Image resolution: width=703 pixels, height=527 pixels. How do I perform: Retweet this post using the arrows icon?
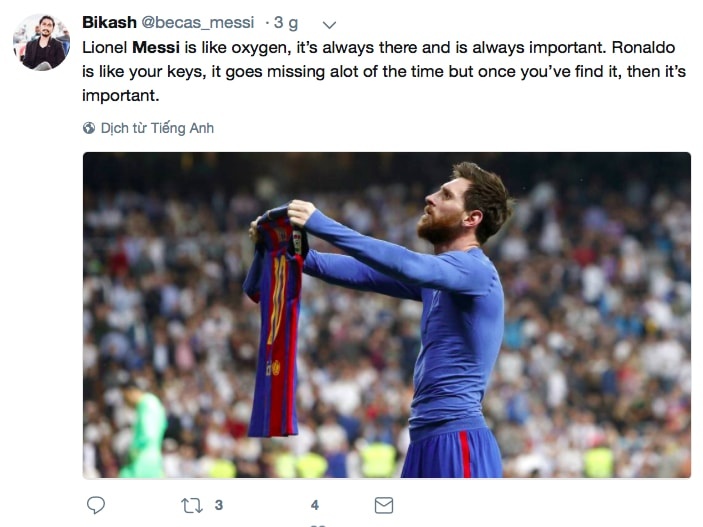pos(190,505)
